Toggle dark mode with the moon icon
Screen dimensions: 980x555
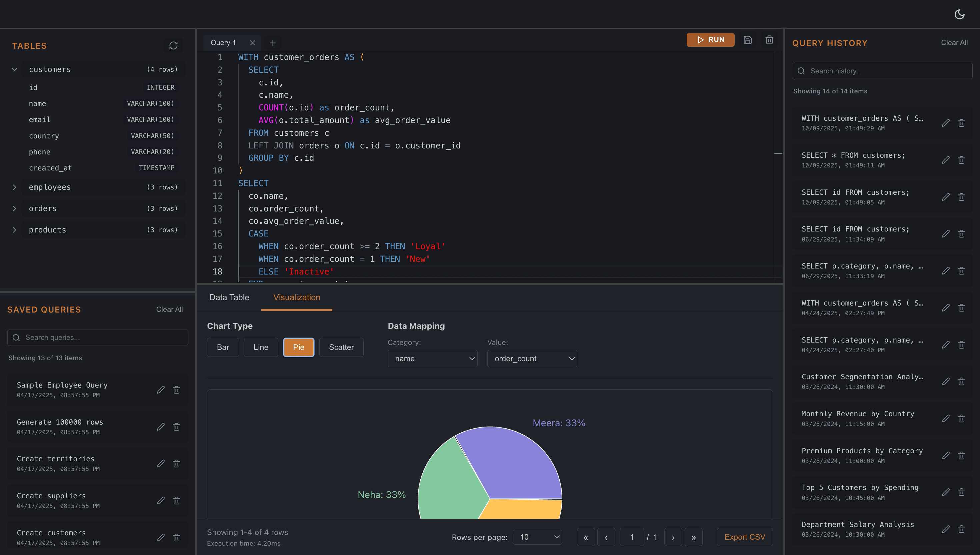(x=960, y=14)
